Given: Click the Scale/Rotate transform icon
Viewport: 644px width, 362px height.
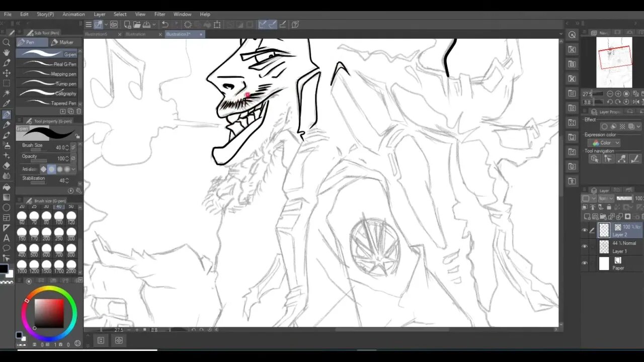Looking at the screenshot, I should pos(217,25).
